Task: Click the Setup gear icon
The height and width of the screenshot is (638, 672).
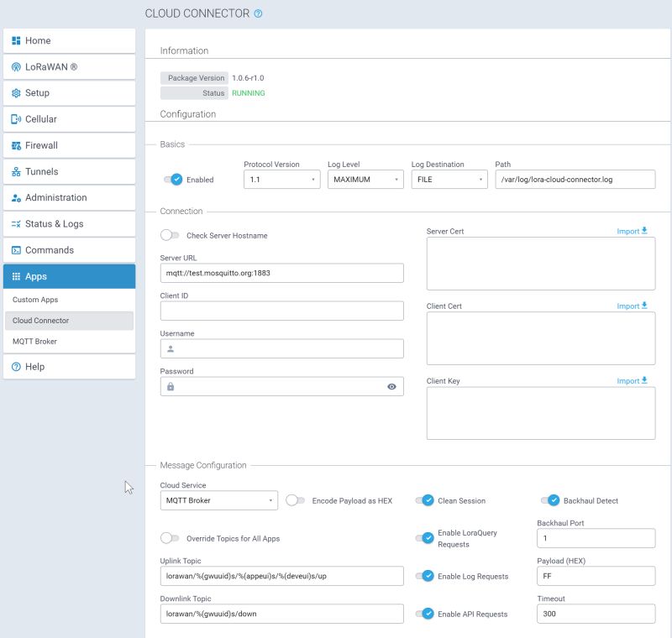Action: coord(15,92)
